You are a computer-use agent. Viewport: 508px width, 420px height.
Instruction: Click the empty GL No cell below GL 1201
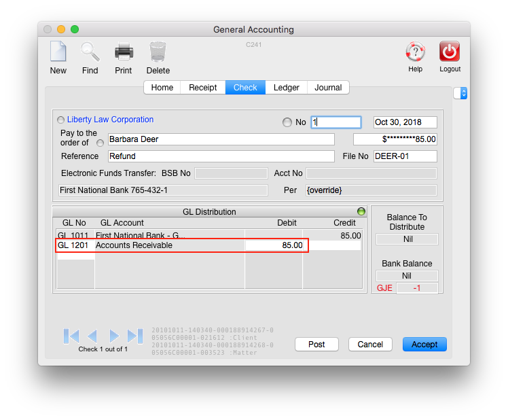(76, 256)
